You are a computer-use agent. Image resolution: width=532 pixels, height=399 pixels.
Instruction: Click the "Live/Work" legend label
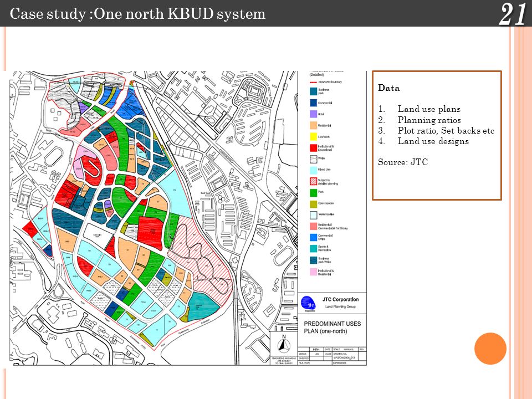pyautogui.click(x=324, y=137)
